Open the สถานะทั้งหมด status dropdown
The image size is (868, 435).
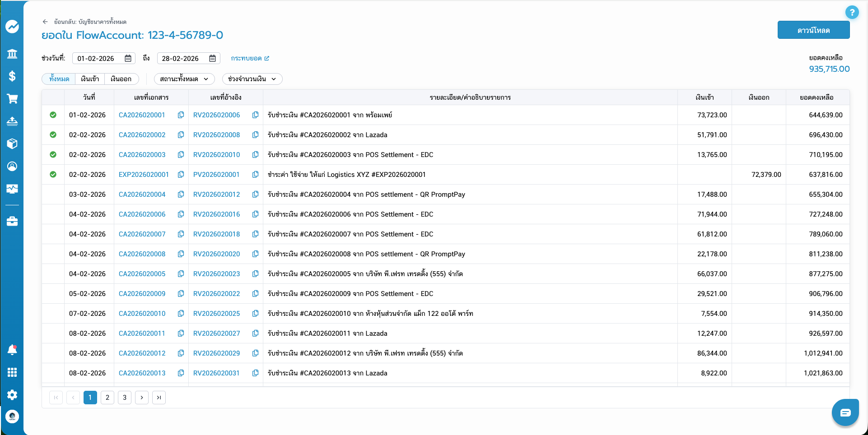(x=185, y=79)
